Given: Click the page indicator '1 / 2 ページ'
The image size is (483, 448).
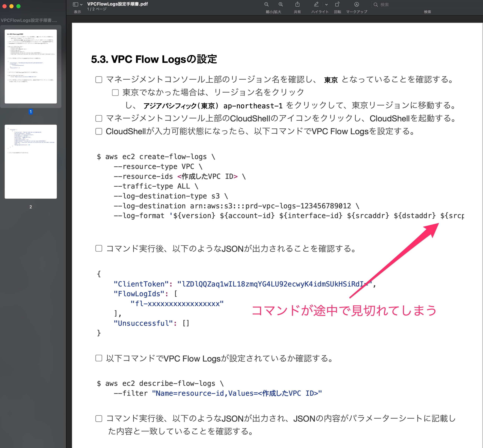Looking at the screenshot, I should (97, 9).
